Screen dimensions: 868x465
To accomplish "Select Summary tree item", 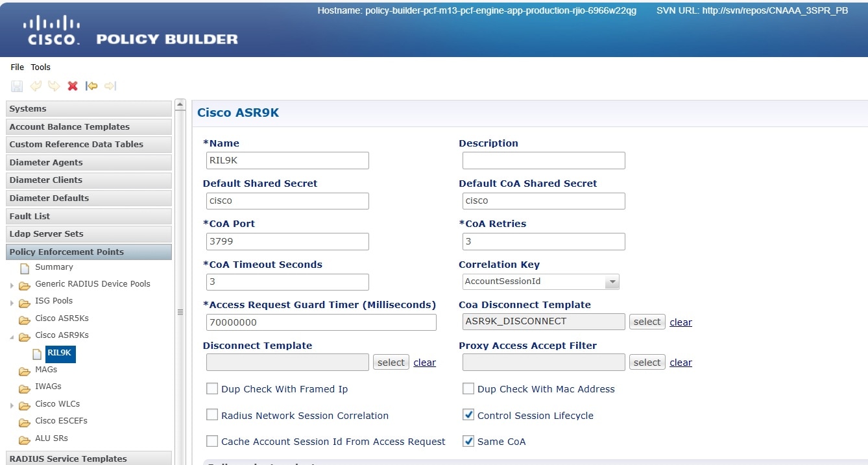I will pyautogui.click(x=54, y=267).
